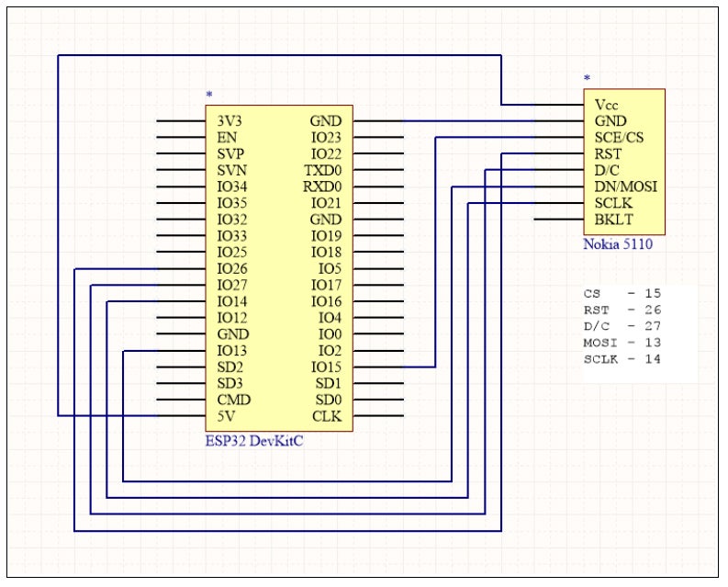Click the 'MOSI - 13' note line
Viewport: 728px width, 587px height.
pos(622,343)
